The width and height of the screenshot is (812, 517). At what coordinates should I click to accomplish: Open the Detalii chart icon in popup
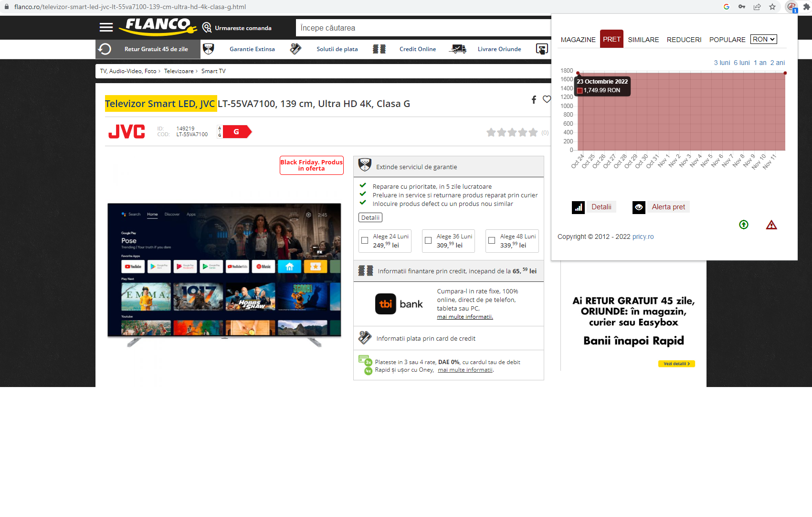578,207
